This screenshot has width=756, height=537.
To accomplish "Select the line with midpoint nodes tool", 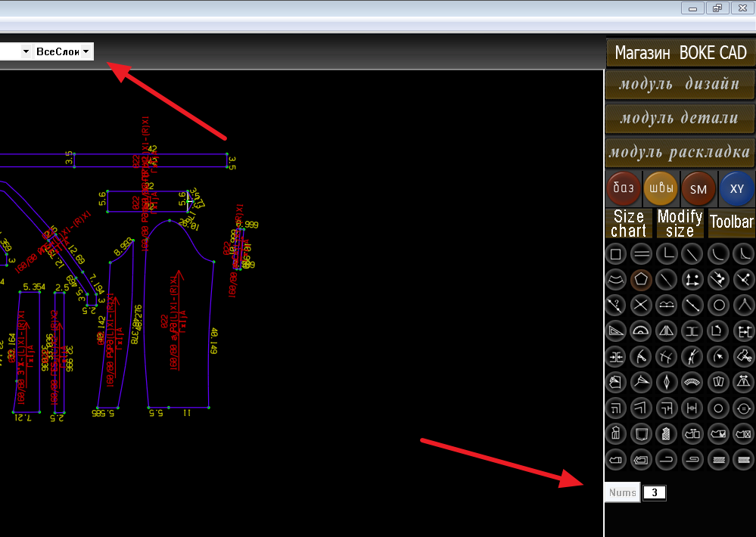I will [692, 305].
